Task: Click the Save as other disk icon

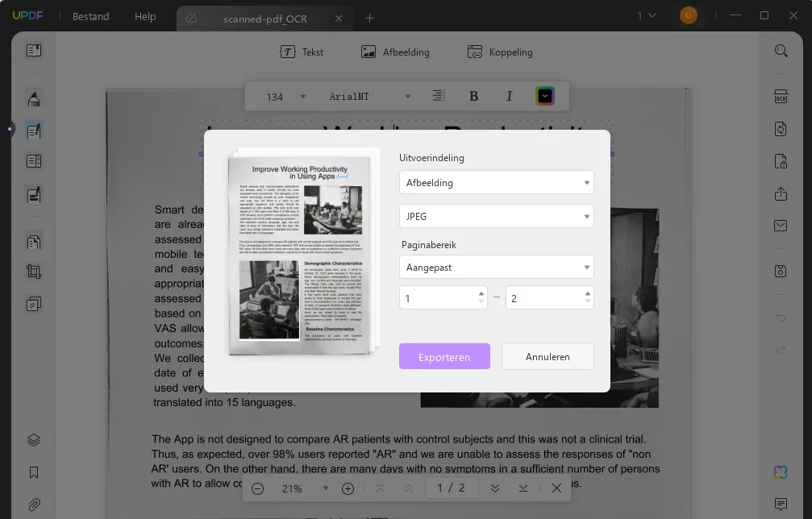Action: 781,271
